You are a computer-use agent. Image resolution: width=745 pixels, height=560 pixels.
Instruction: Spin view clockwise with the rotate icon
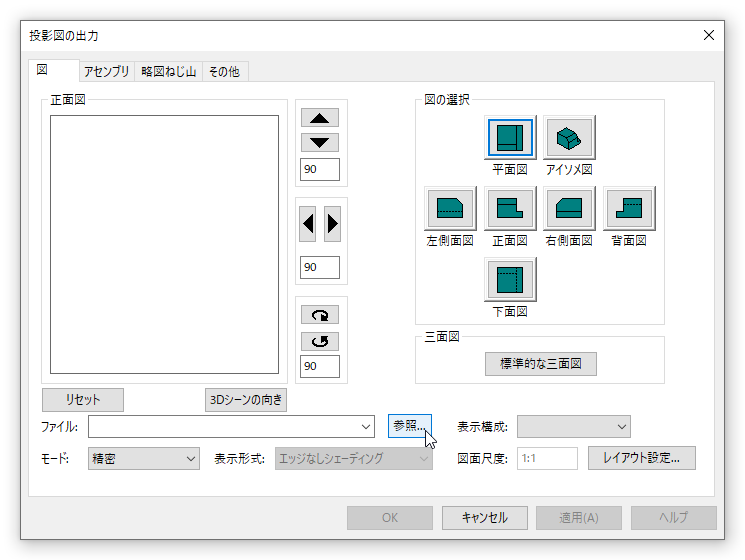coord(320,315)
